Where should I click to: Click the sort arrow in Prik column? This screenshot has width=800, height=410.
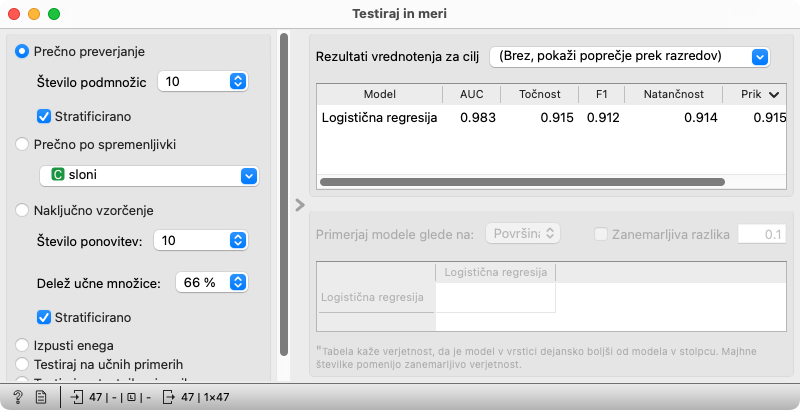(x=772, y=94)
